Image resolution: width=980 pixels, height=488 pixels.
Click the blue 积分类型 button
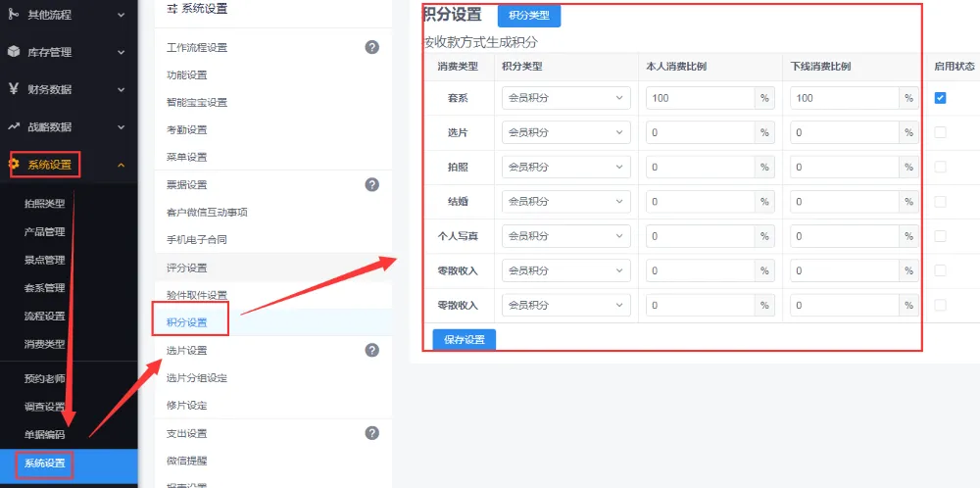(x=529, y=16)
